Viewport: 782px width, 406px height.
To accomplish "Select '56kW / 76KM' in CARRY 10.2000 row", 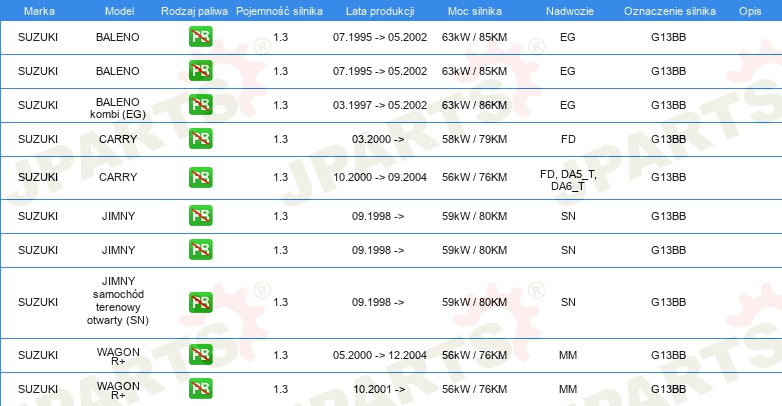I will [x=474, y=177].
